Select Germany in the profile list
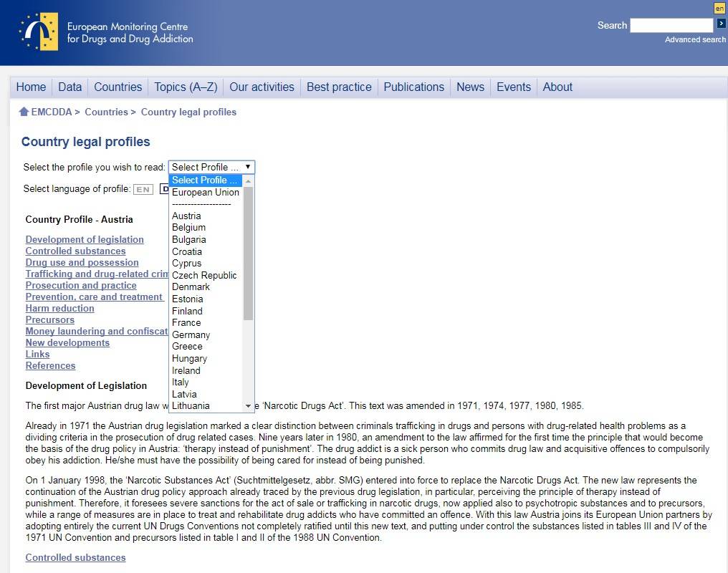The height and width of the screenshot is (573, 728). (x=206, y=334)
